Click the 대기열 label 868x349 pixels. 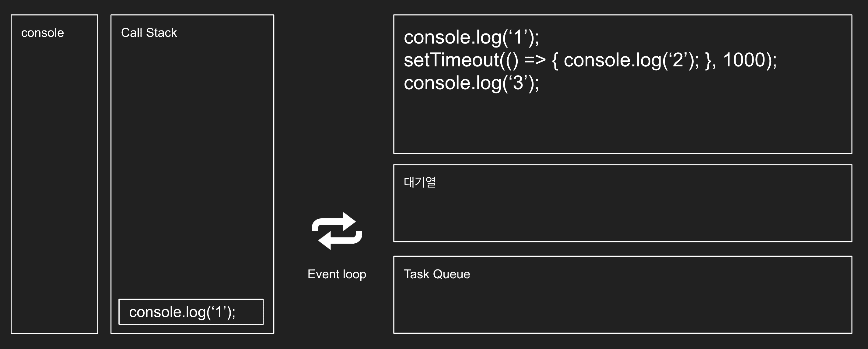coord(419,182)
